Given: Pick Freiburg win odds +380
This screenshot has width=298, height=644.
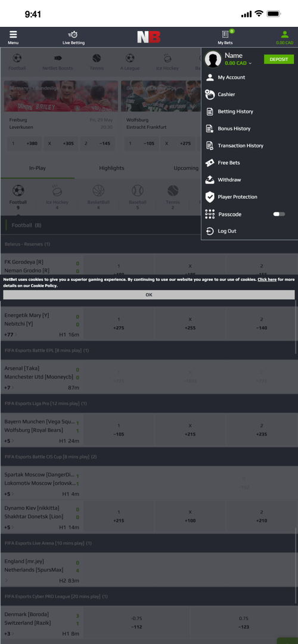Looking at the screenshot, I should 24,144.
